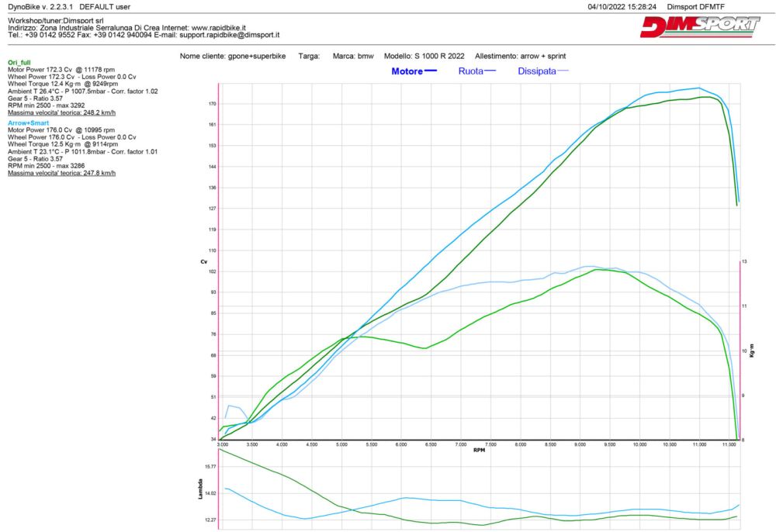Screen dimensions: 776x532
Task: Click the 04/10/2022 15:28:24 timestamp
Action: pyautogui.click(x=622, y=6)
